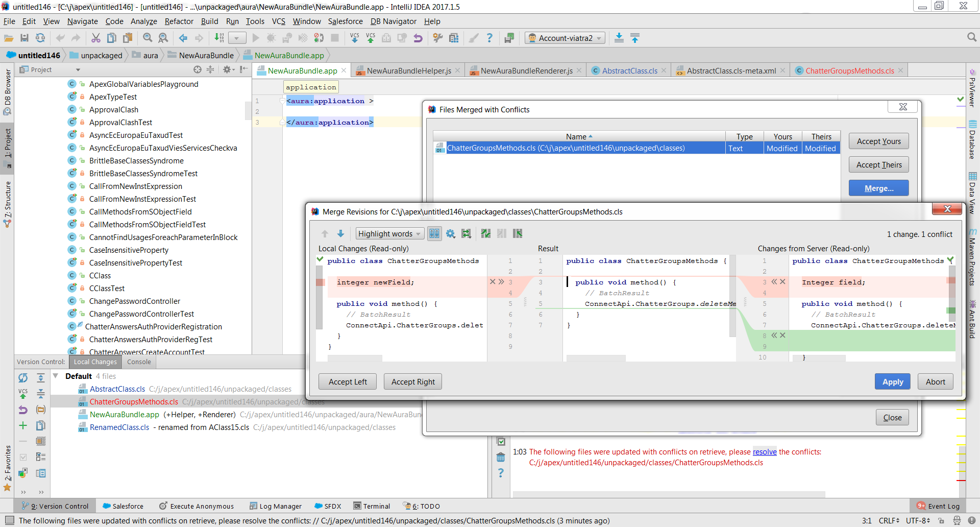Click the Apply button in merge dialog
Image resolution: width=980 pixels, height=527 pixels.
point(893,381)
